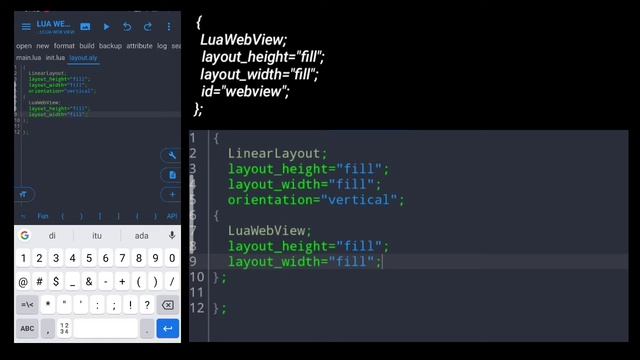Run the project with the play icon

coord(107,27)
